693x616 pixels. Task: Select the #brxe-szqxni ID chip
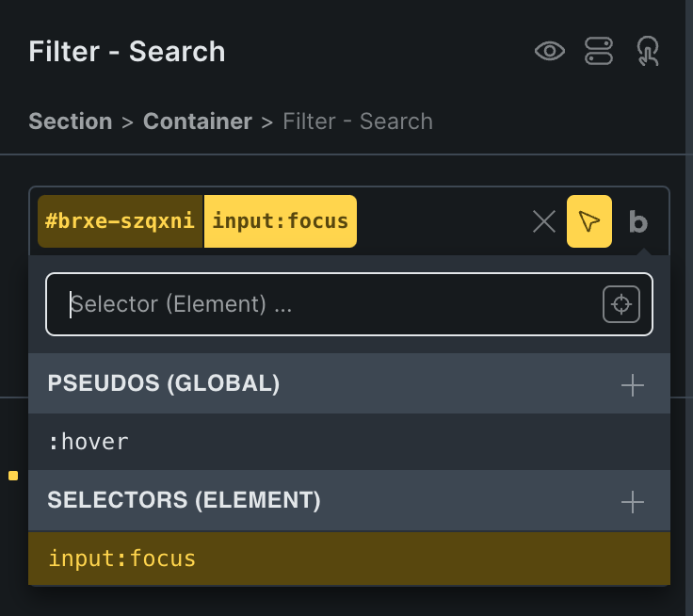[x=121, y=221]
